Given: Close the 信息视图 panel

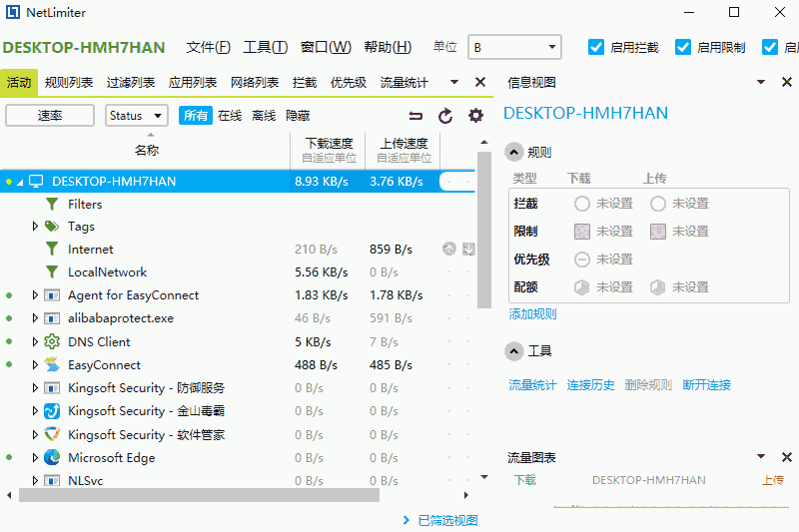Looking at the screenshot, I should tap(787, 82).
